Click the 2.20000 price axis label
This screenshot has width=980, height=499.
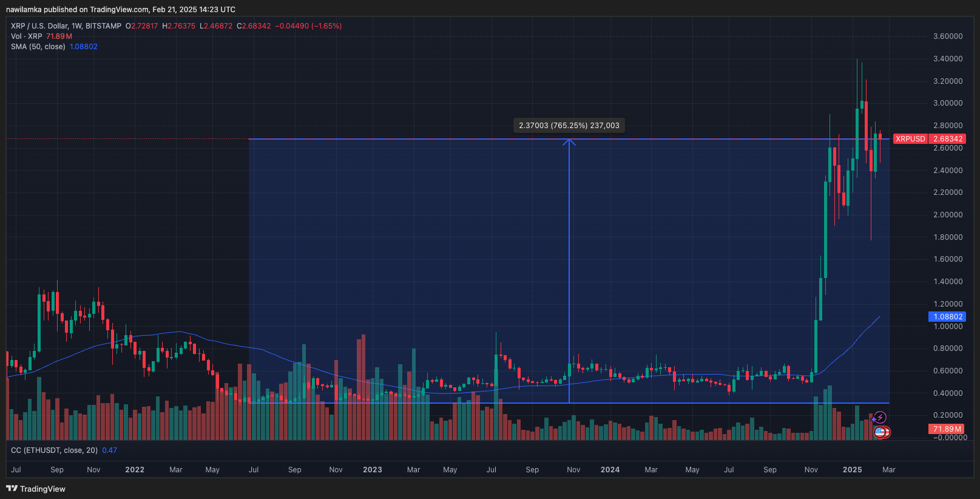coord(948,192)
